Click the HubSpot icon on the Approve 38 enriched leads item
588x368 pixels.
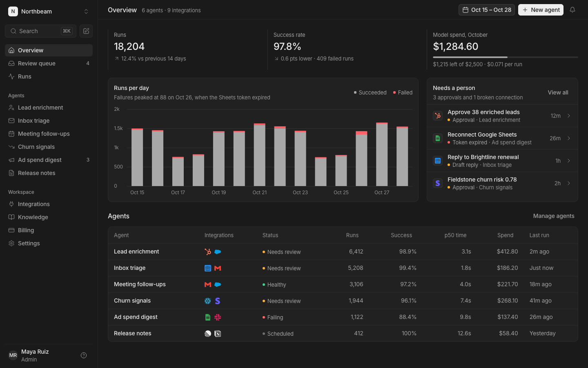pos(438,116)
